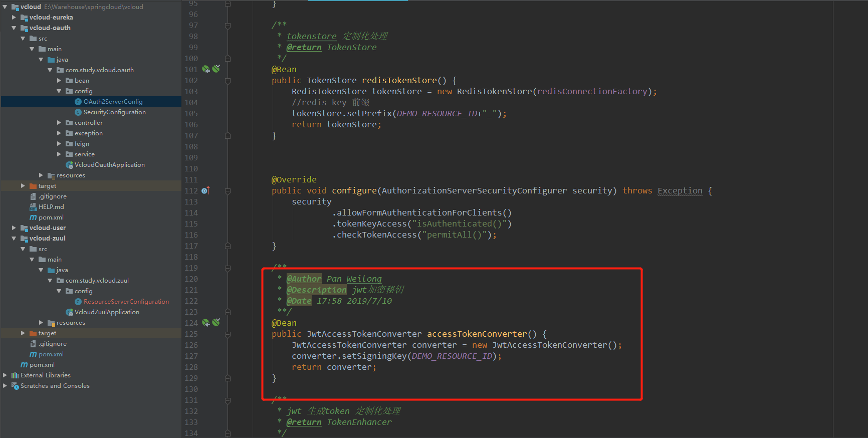Click the HELP.md markdown file icon
868x438 pixels.
33,207
